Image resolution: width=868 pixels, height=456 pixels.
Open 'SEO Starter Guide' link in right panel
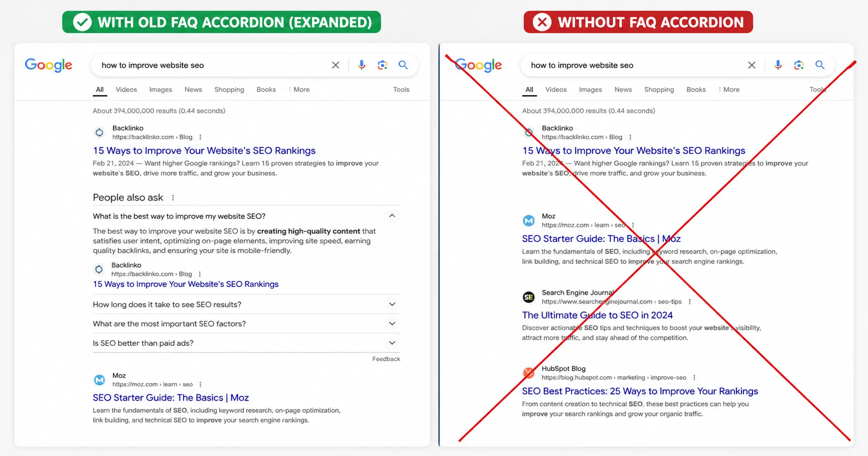pos(602,239)
